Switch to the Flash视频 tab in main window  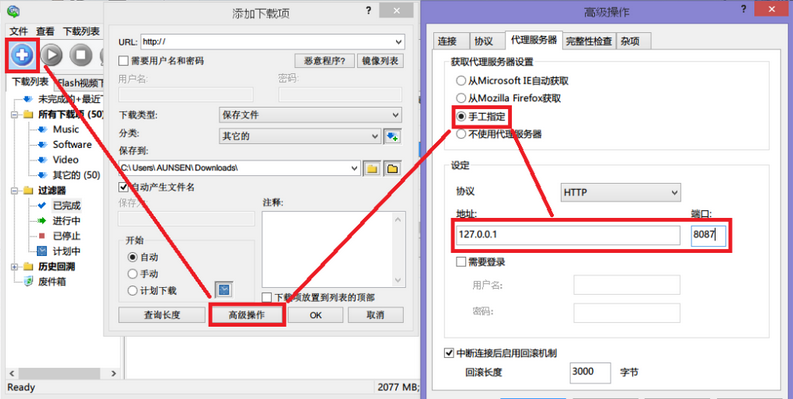80,83
